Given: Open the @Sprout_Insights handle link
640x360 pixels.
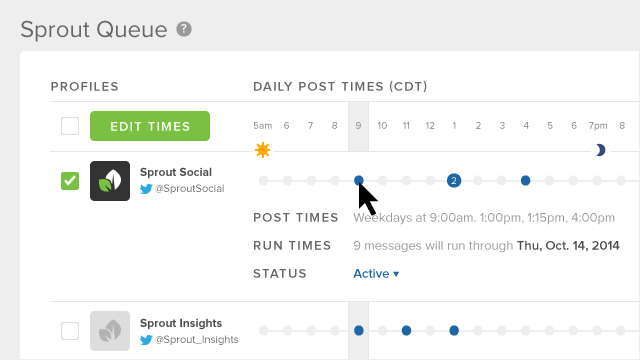Looking at the screenshot, I should tap(196, 340).
